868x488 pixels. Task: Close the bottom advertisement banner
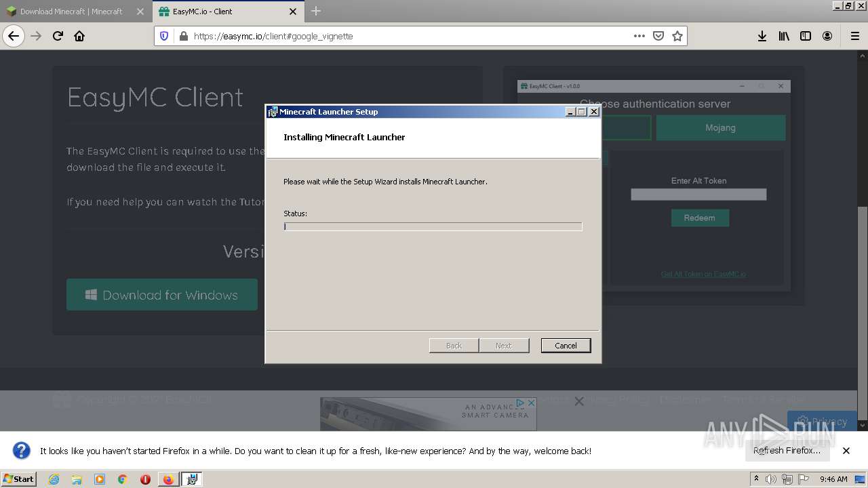pos(579,401)
